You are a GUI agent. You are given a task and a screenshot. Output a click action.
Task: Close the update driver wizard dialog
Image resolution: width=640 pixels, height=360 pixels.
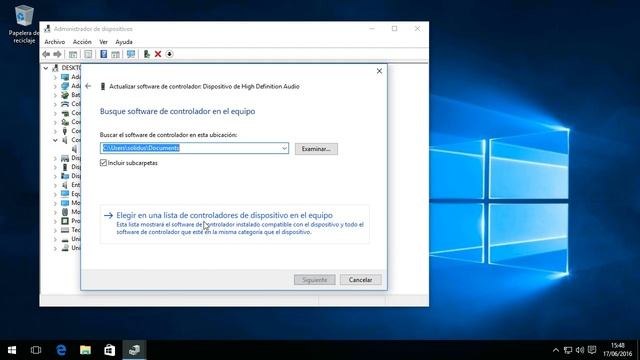(379, 71)
